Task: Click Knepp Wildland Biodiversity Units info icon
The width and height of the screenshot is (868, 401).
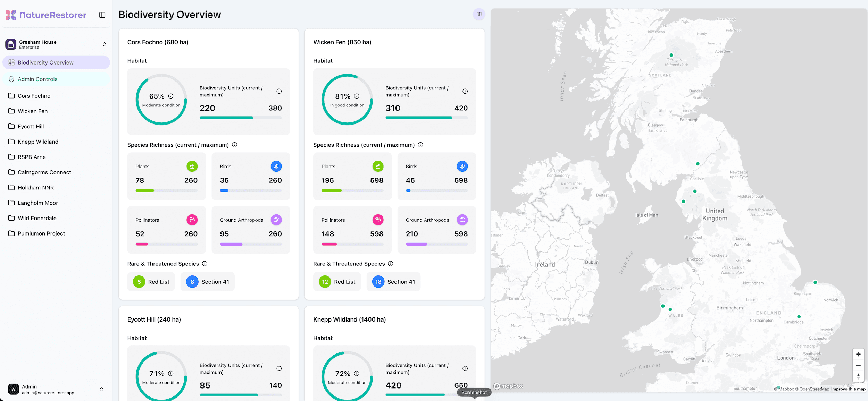Action: point(465,368)
